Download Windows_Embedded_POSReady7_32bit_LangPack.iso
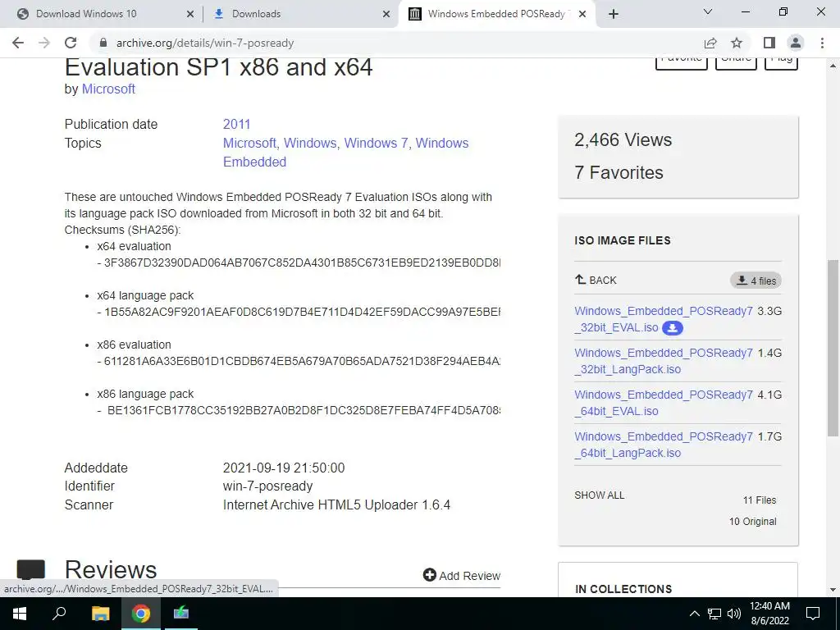The width and height of the screenshot is (840, 630). tap(663, 361)
